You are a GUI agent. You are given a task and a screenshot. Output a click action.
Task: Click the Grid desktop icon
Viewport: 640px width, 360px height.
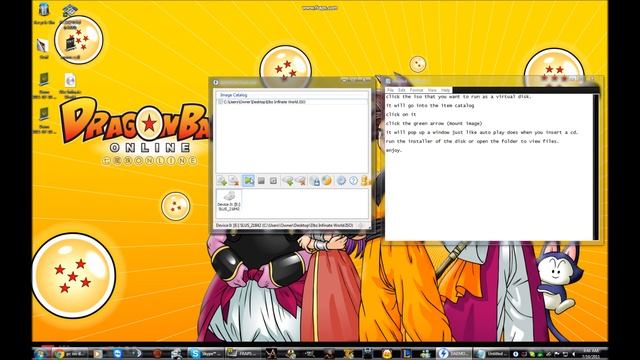click(x=43, y=48)
